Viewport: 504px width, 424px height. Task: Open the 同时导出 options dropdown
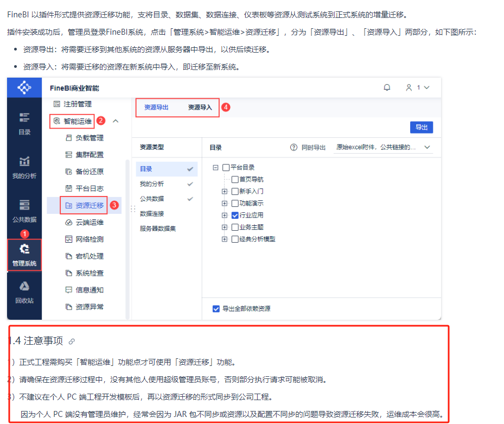point(383,147)
